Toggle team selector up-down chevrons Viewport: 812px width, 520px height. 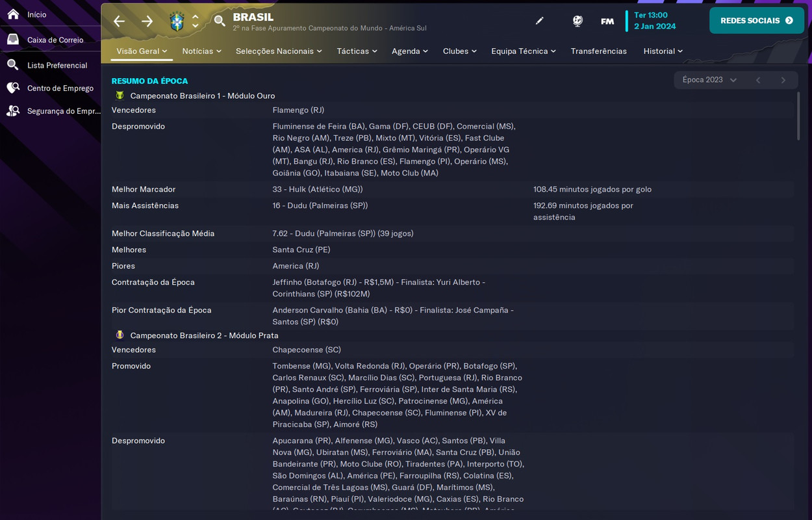pos(196,21)
